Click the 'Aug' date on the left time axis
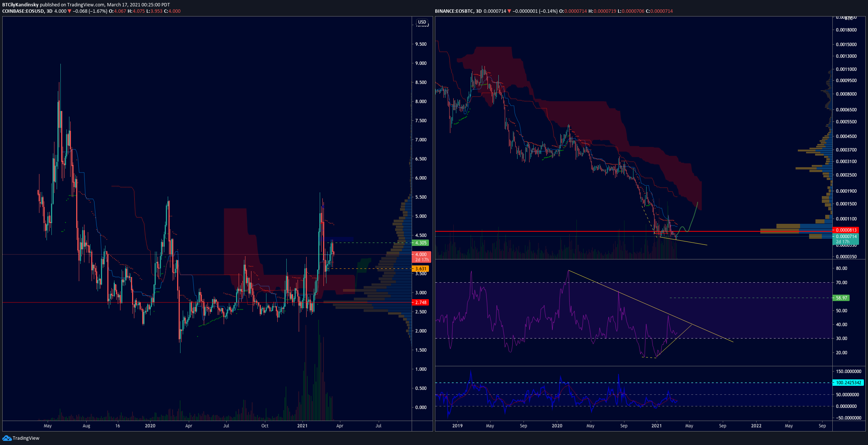The image size is (868, 445). pyautogui.click(x=86, y=426)
